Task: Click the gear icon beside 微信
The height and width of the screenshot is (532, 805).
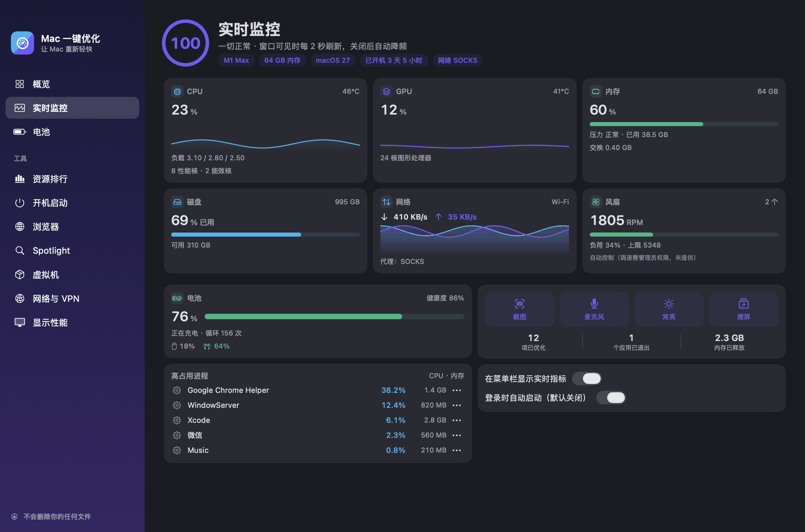Action: pos(177,435)
